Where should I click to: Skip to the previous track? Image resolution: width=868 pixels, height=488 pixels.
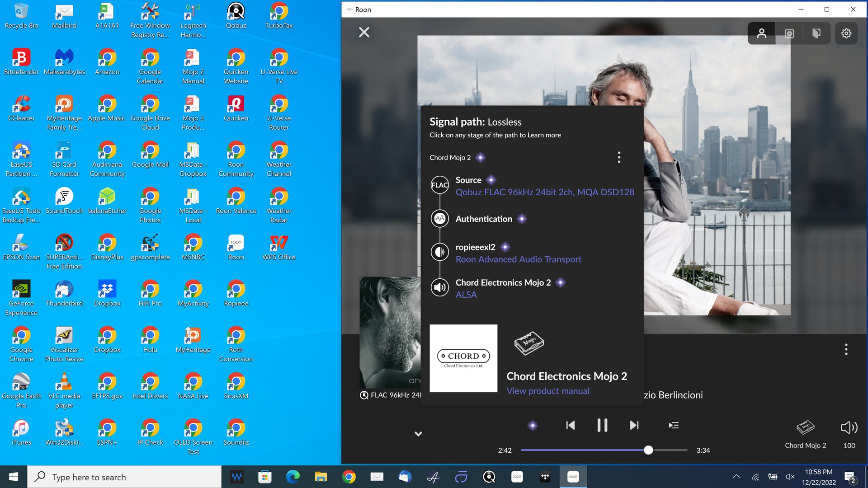pos(571,425)
